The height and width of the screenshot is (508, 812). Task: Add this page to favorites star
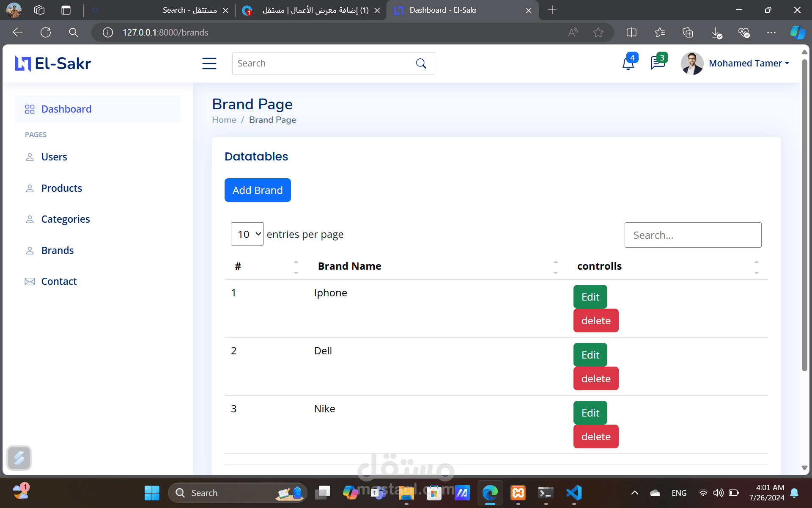pos(598,33)
